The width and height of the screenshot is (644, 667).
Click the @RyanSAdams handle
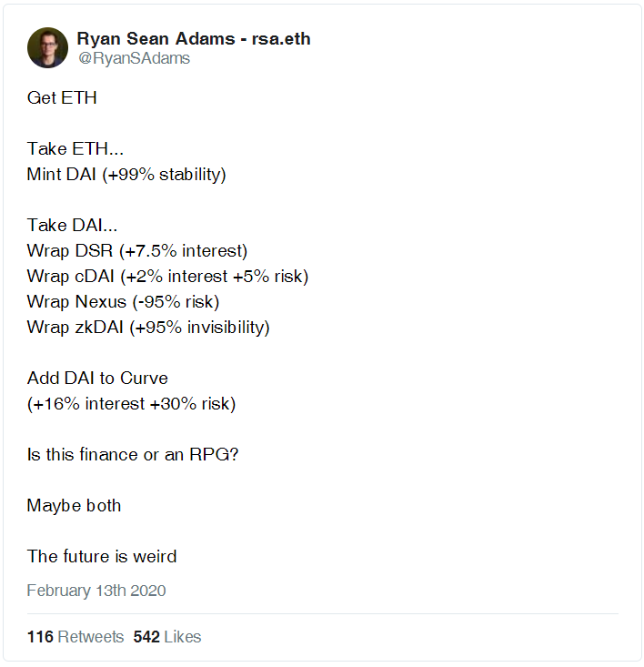coord(134,58)
